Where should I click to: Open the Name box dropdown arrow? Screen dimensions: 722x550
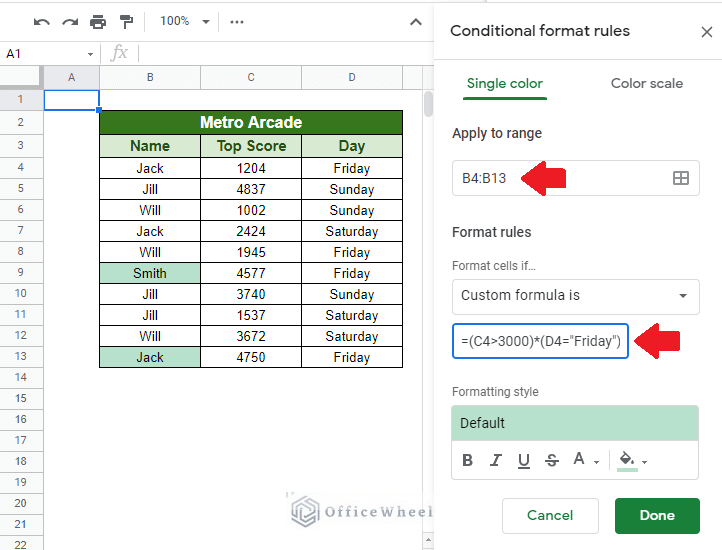tap(90, 54)
